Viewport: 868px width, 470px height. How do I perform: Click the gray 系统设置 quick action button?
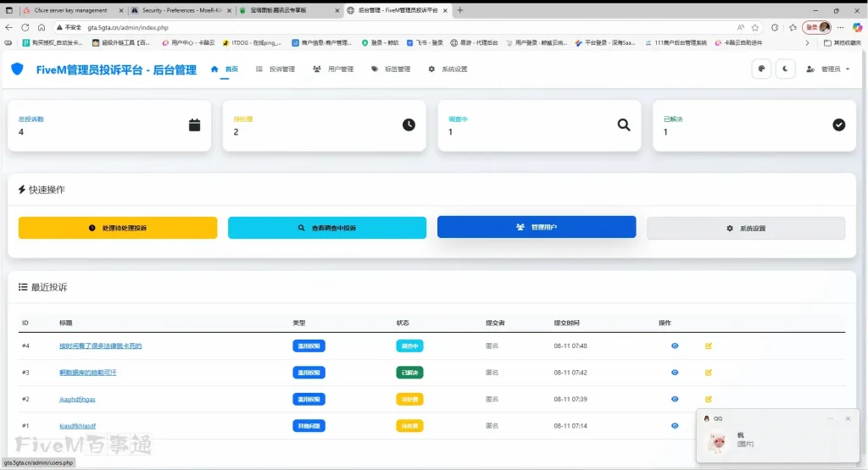point(746,228)
